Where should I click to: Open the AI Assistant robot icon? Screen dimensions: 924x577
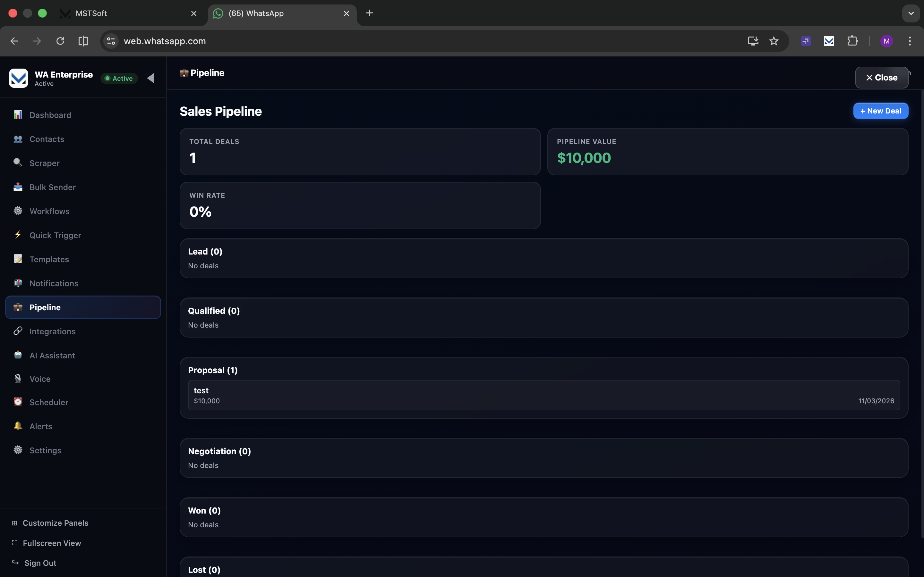[18, 355]
